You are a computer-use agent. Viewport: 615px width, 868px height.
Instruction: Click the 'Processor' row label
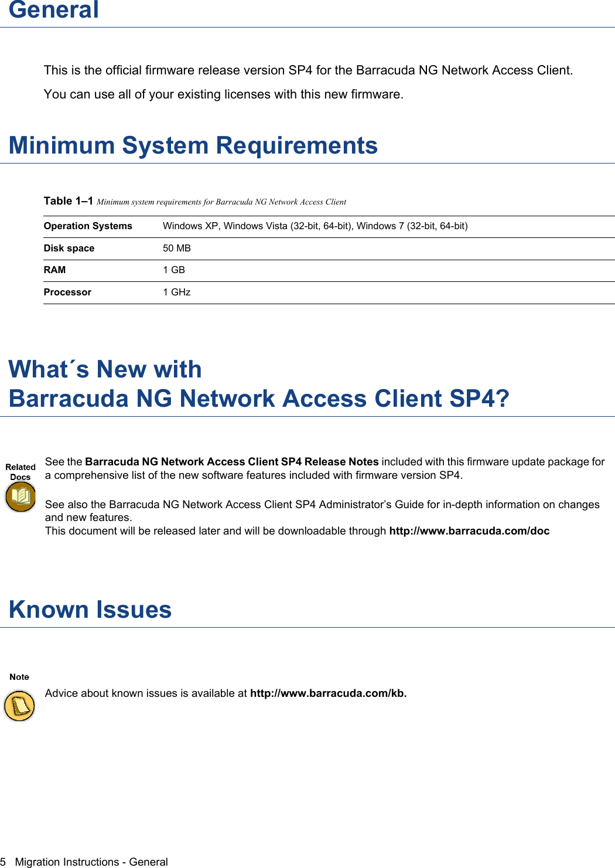coord(67,292)
